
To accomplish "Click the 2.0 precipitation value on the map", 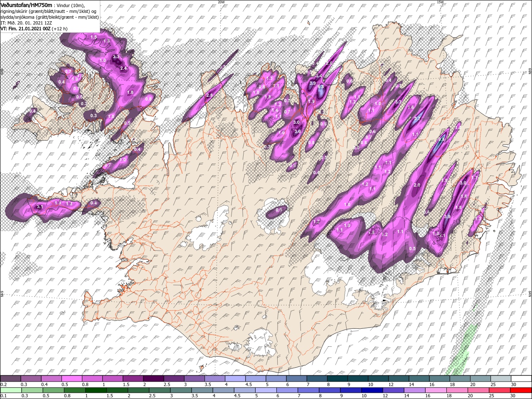I will [x=417, y=185].
